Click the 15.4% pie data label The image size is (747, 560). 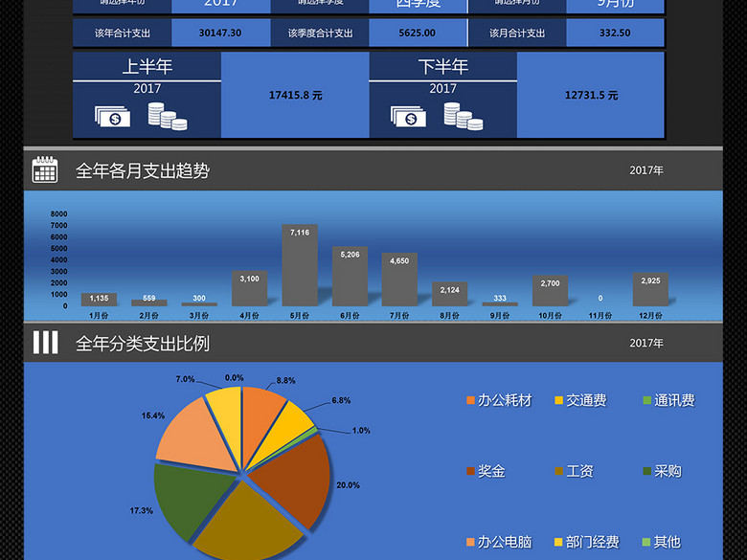coord(153,415)
